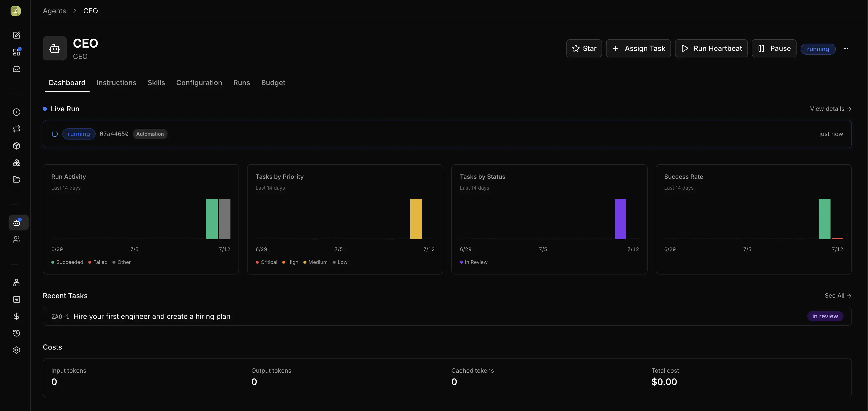Click the Success Rate card title
868x411 pixels.
[683, 177]
